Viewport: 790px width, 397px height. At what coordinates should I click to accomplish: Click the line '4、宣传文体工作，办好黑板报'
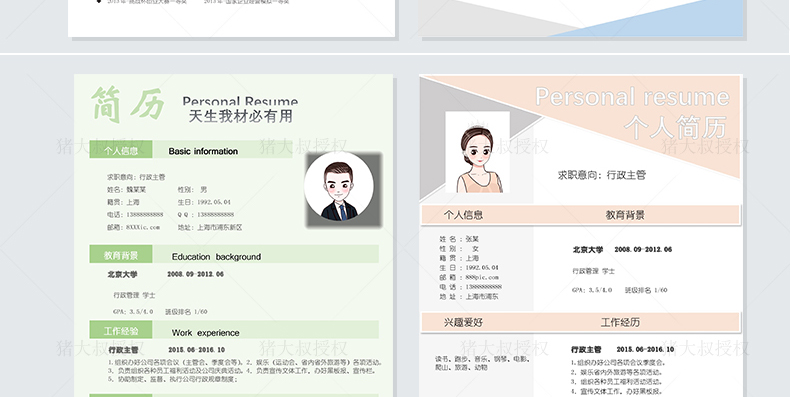click(x=616, y=391)
